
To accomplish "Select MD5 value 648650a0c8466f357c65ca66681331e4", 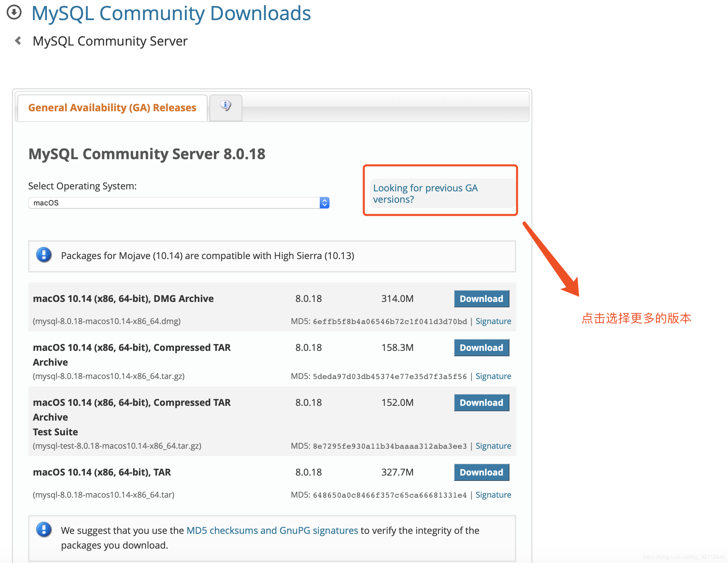I will [x=390, y=495].
